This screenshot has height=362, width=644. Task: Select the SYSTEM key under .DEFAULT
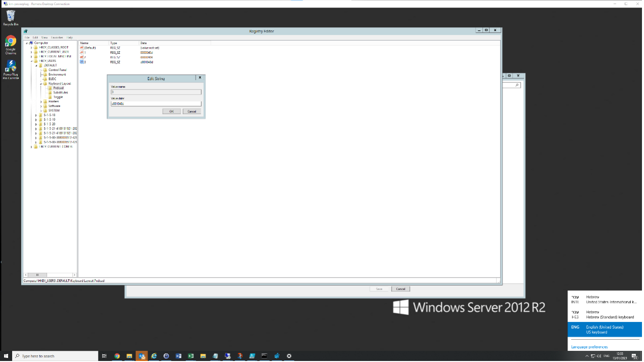[54, 110]
